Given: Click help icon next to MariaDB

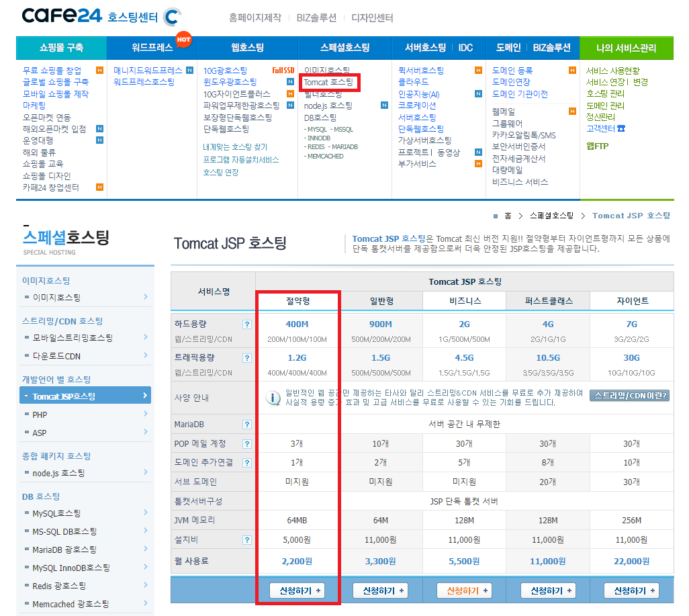Looking at the screenshot, I should pyautogui.click(x=247, y=425).
